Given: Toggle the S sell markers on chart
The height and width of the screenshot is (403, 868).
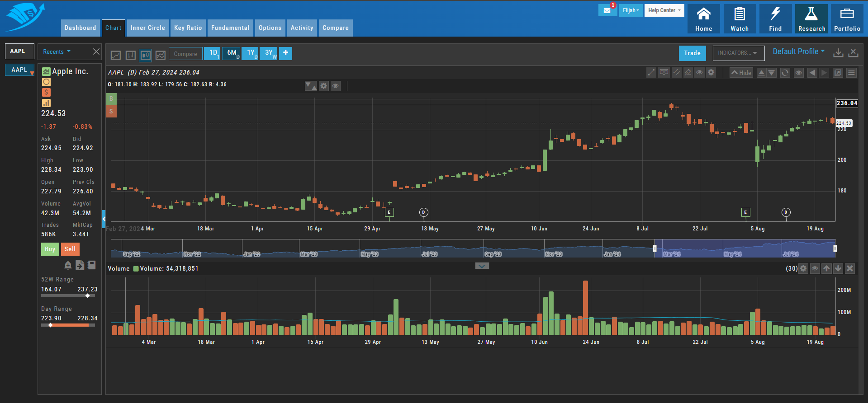Looking at the screenshot, I should pyautogui.click(x=111, y=111).
